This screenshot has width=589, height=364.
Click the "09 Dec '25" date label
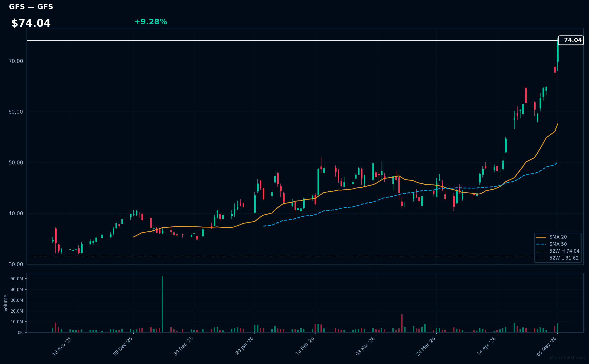point(123,346)
